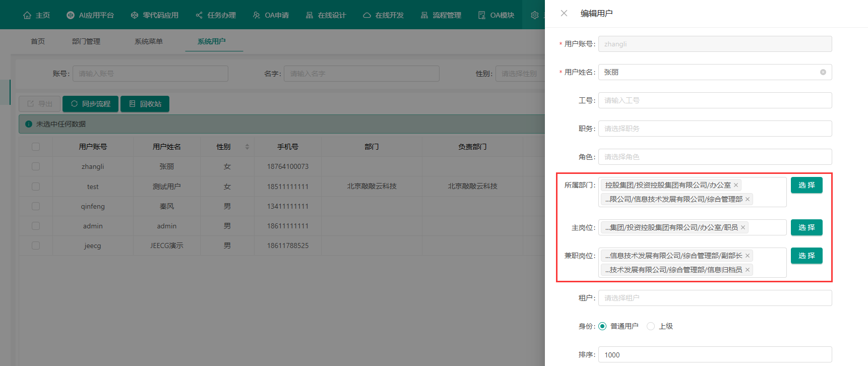Tick the checkbox for the test row
868x366 pixels.
36,187
